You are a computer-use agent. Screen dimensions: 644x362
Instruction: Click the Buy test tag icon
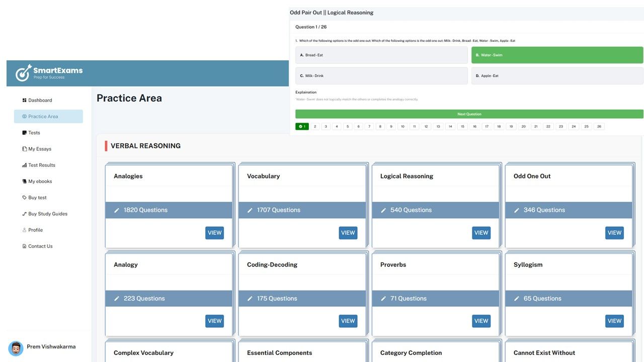[x=24, y=198]
